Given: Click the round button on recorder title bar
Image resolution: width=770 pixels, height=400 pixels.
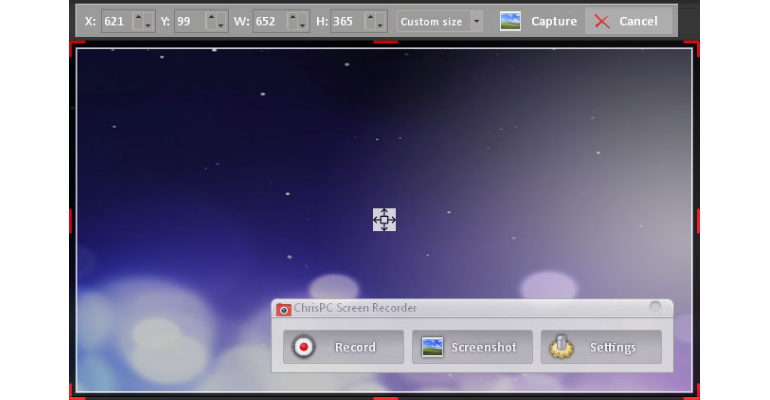Looking at the screenshot, I should [655, 307].
